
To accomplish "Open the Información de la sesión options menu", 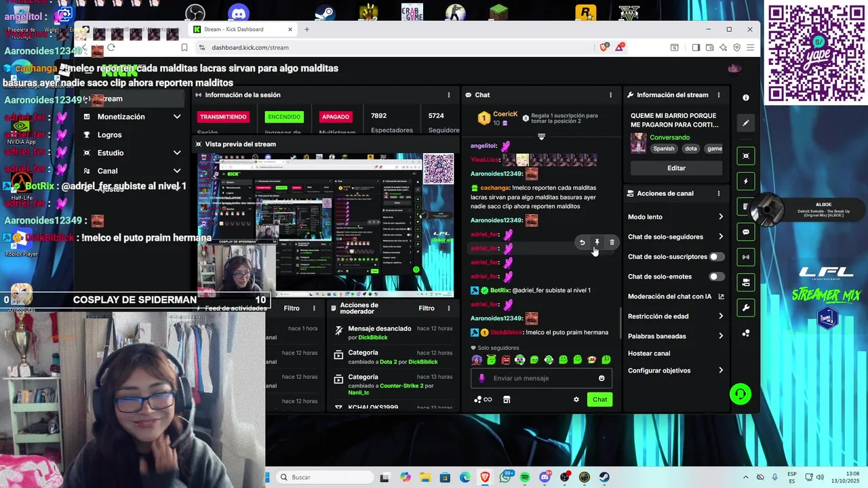I will [448, 95].
